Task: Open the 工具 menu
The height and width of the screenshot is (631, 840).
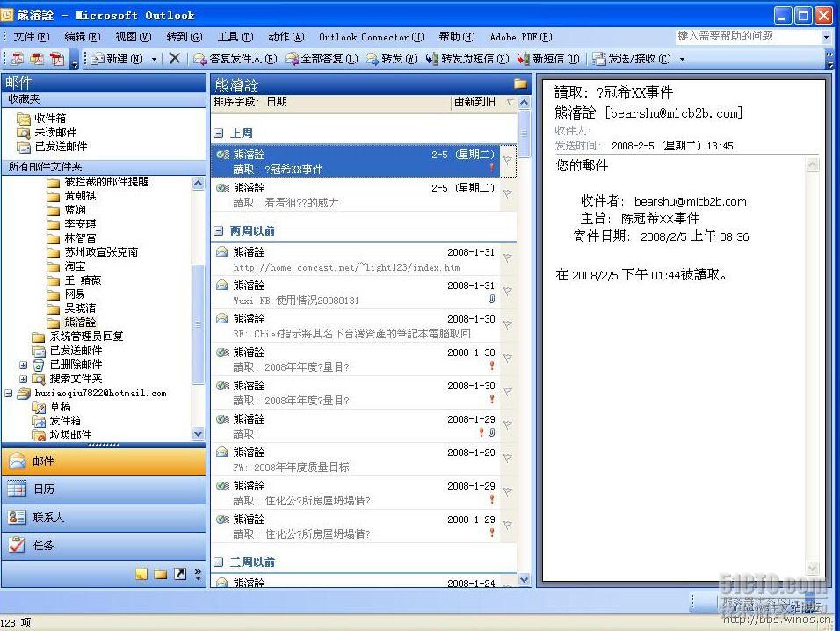Action: point(235,36)
